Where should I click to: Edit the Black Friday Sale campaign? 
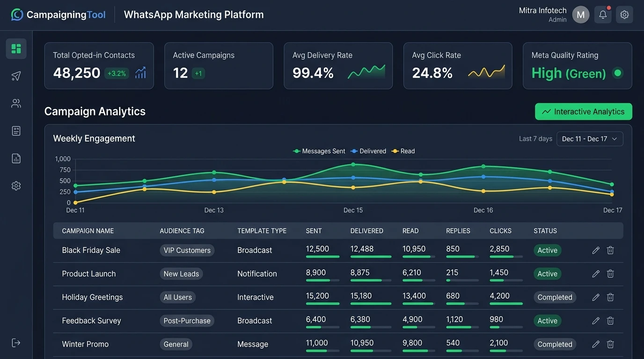(x=596, y=251)
